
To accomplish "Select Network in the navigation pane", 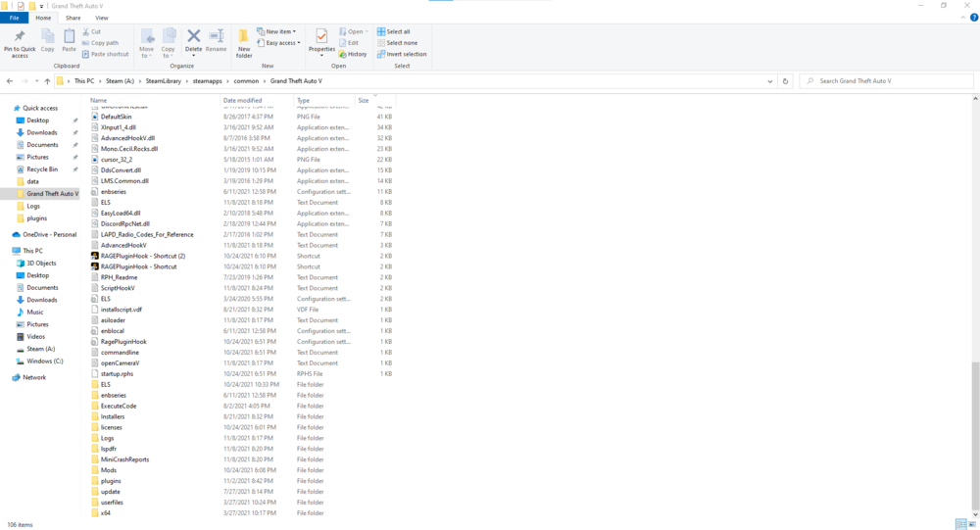I will [x=34, y=377].
